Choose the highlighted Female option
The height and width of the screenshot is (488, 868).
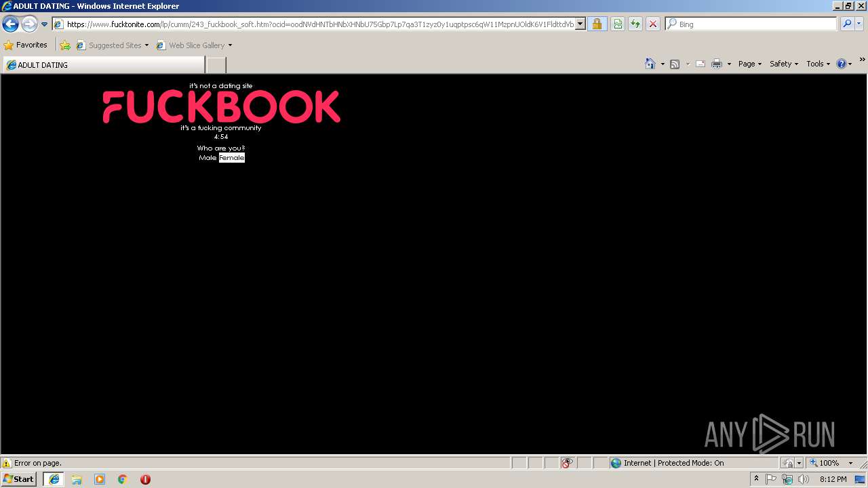point(231,158)
